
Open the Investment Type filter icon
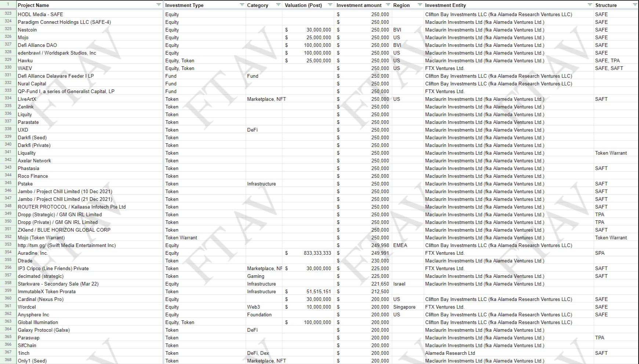tap(242, 5)
